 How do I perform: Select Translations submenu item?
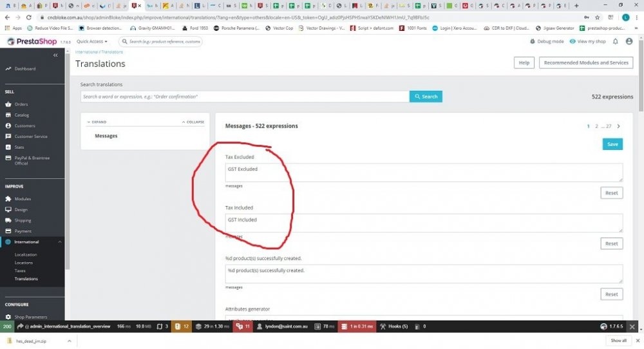pyautogui.click(x=26, y=279)
